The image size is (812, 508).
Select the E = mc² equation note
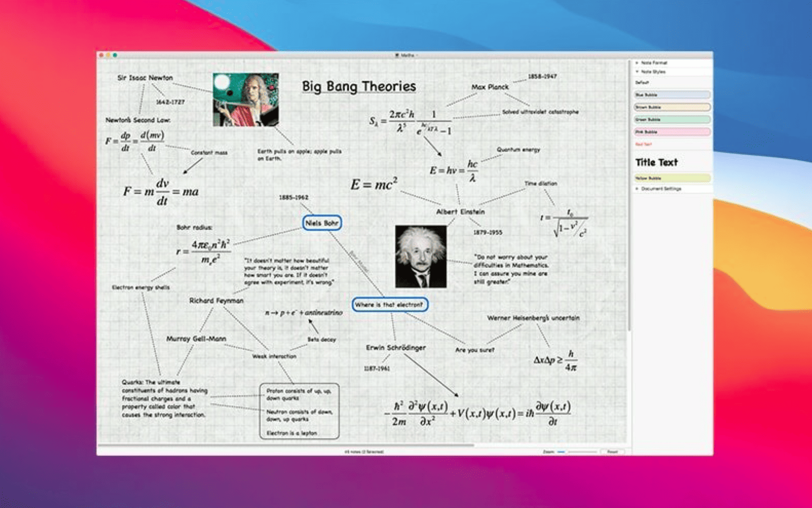click(374, 184)
